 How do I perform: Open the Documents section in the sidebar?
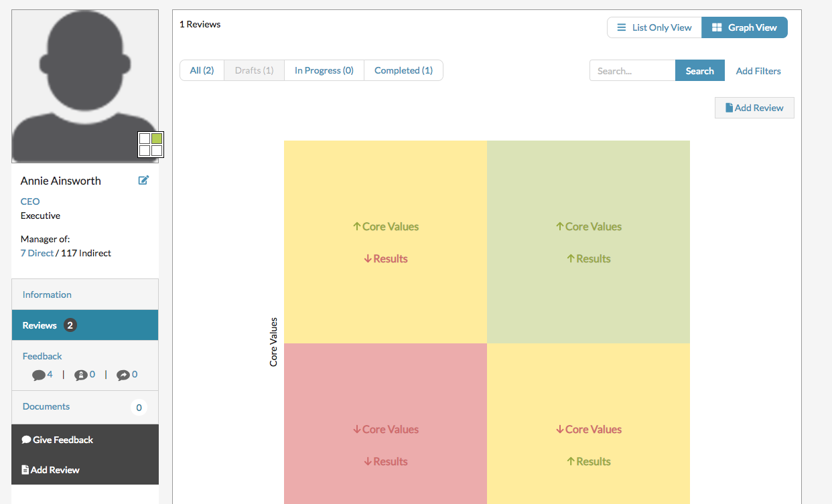tap(85, 407)
